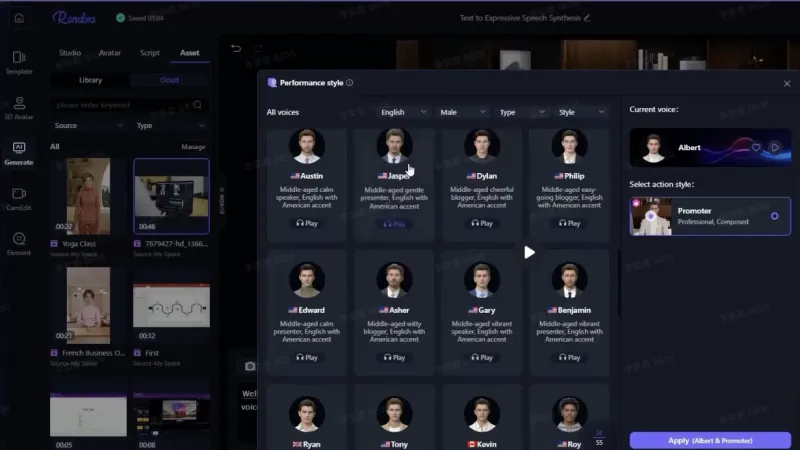800x450 pixels.
Task: Apply Albert & Promoter selection
Action: coord(710,440)
